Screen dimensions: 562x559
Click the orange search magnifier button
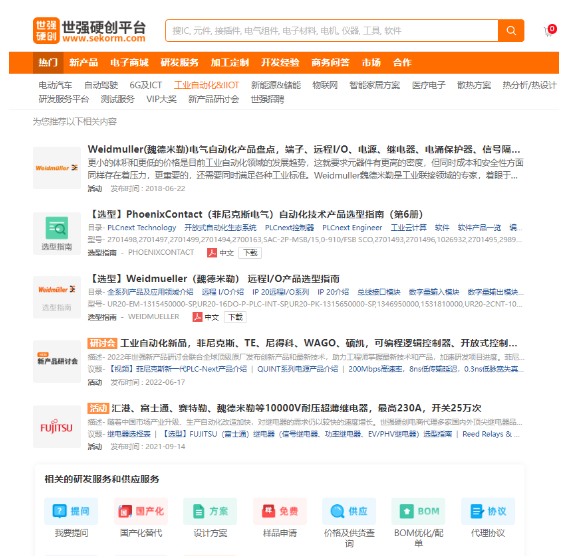point(511,30)
